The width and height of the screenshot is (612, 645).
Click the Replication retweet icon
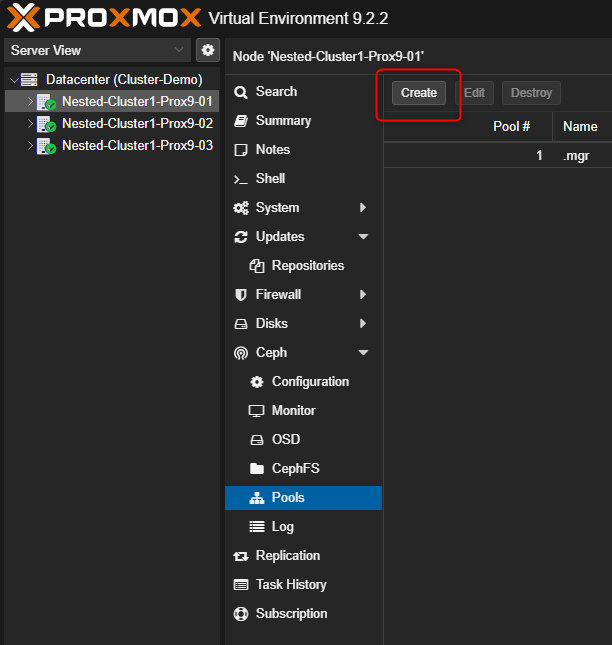pyautogui.click(x=241, y=557)
